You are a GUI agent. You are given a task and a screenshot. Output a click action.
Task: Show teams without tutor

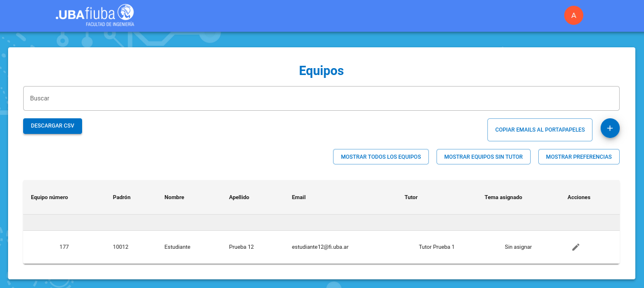483,156
